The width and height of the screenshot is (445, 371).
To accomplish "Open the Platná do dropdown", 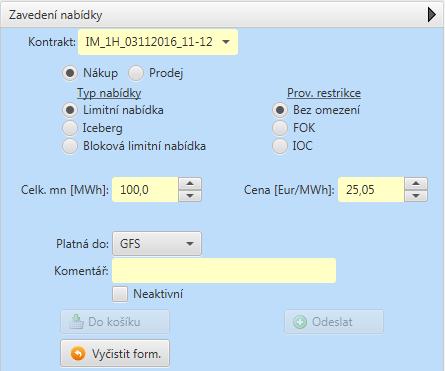I will coord(157,244).
